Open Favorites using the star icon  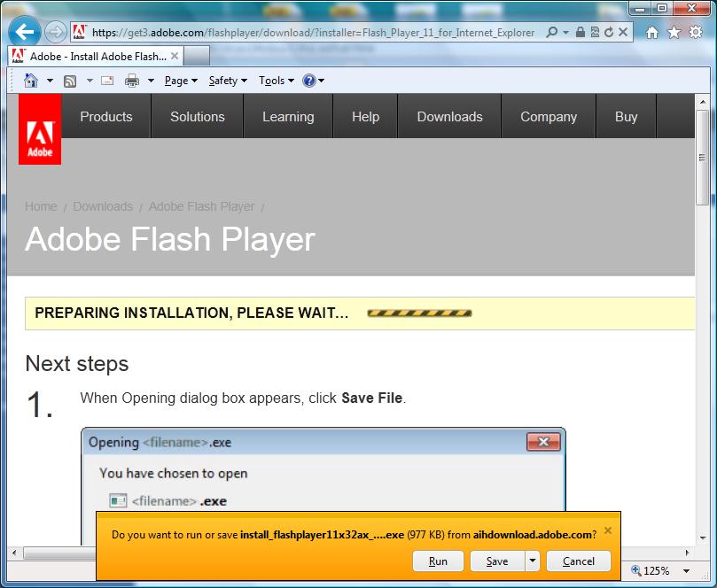point(674,33)
